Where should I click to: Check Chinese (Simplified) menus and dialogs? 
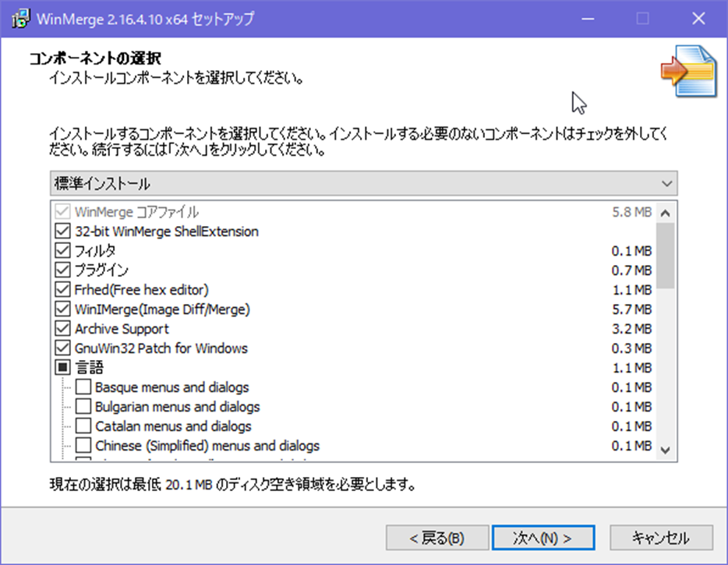pyautogui.click(x=83, y=445)
